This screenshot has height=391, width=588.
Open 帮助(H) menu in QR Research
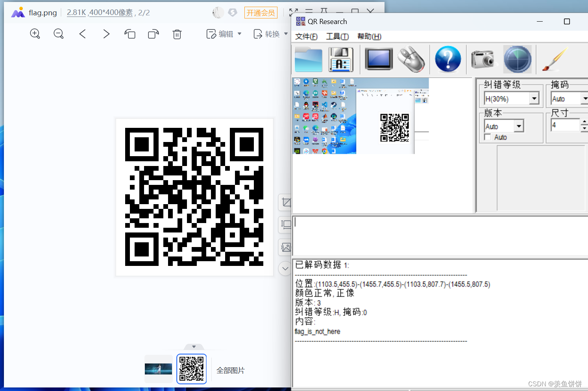pos(369,37)
